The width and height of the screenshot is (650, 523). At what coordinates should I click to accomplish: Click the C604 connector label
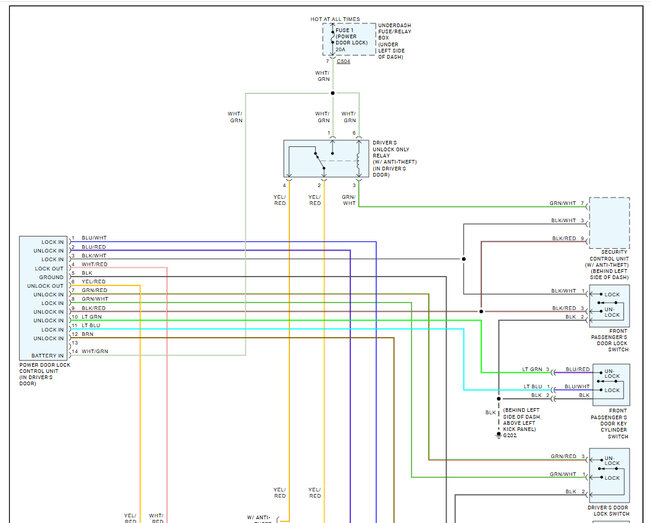pos(343,61)
